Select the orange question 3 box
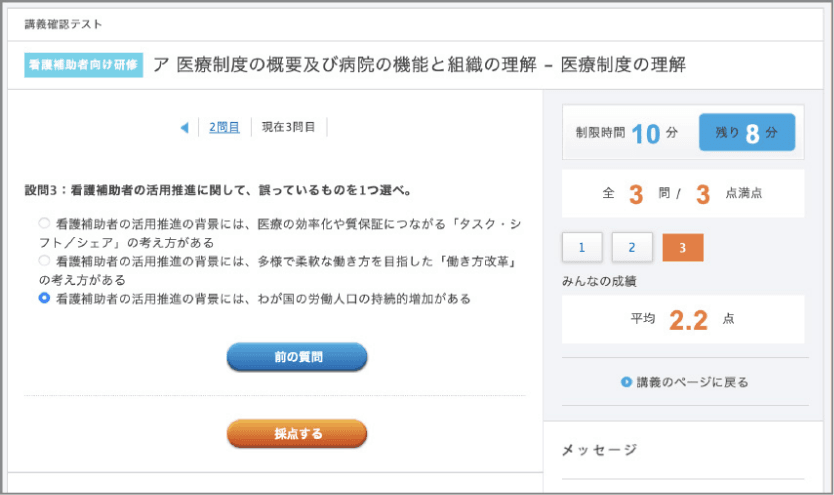The image size is (834, 495). (683, 247)
